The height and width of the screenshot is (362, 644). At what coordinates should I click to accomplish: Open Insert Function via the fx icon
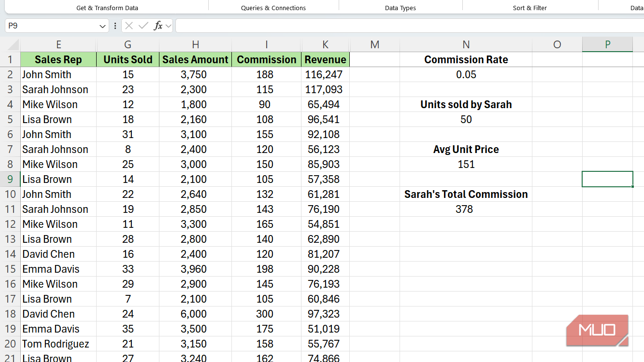[158, 26]
